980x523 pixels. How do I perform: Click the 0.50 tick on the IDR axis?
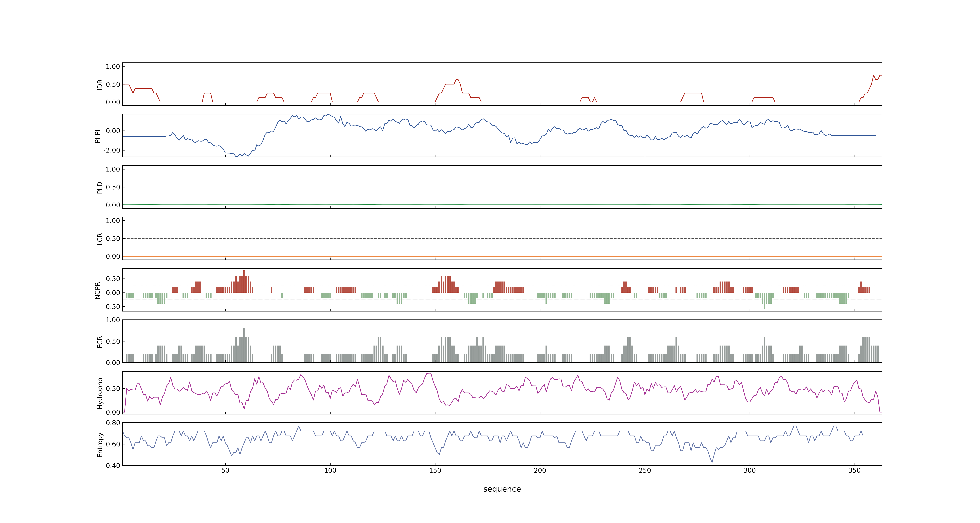click(113, 85)
